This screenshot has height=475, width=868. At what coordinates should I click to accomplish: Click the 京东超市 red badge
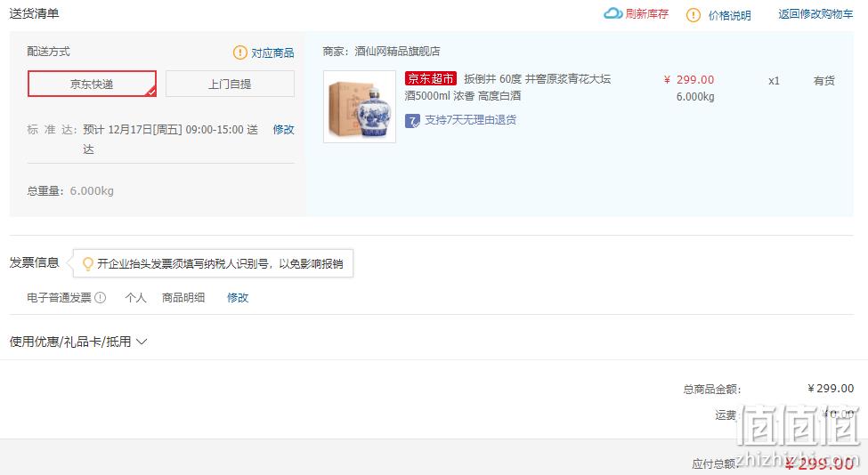point(431,78)
